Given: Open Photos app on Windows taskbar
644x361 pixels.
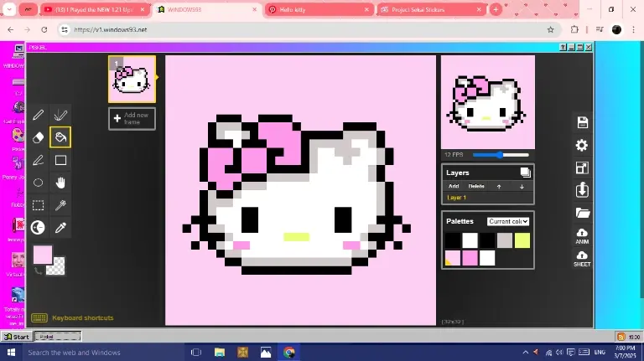Looking at the screenshot, I should pos(266,353).
